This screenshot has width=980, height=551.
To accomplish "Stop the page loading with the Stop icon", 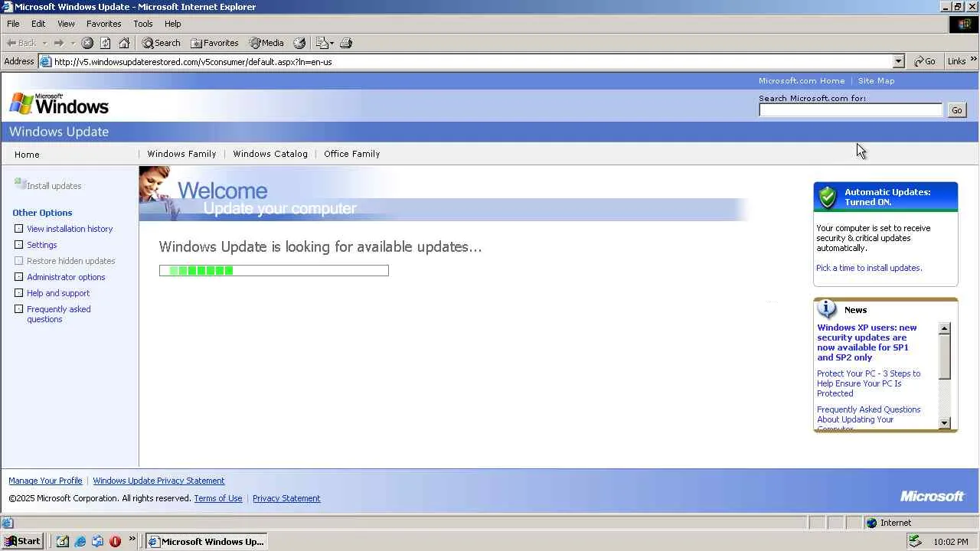I will point(87,43).
